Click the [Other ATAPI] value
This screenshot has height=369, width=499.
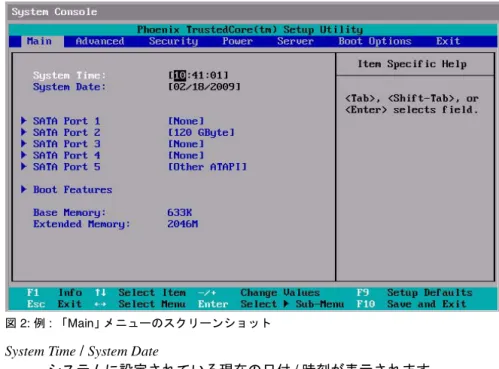207,167
